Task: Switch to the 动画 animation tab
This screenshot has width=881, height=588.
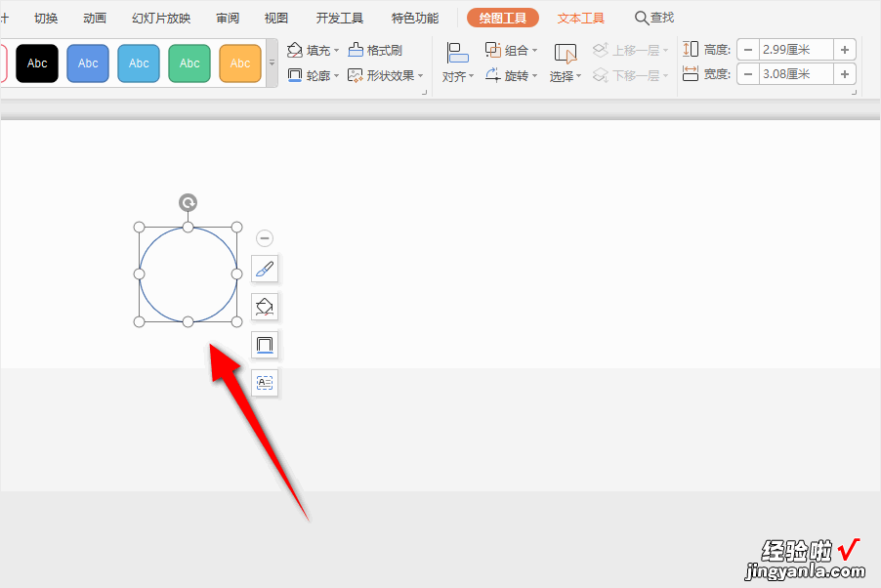Action: coord(95,19)
